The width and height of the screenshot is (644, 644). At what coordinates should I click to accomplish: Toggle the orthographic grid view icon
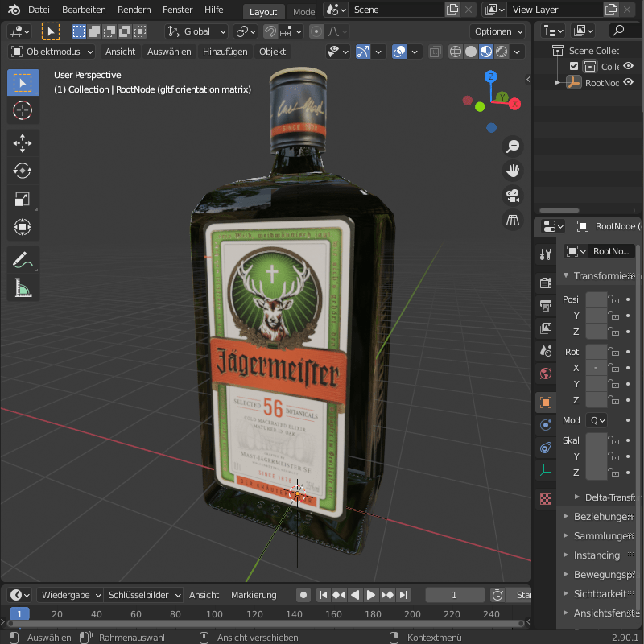pyautogui.click(x=512, y=220)
